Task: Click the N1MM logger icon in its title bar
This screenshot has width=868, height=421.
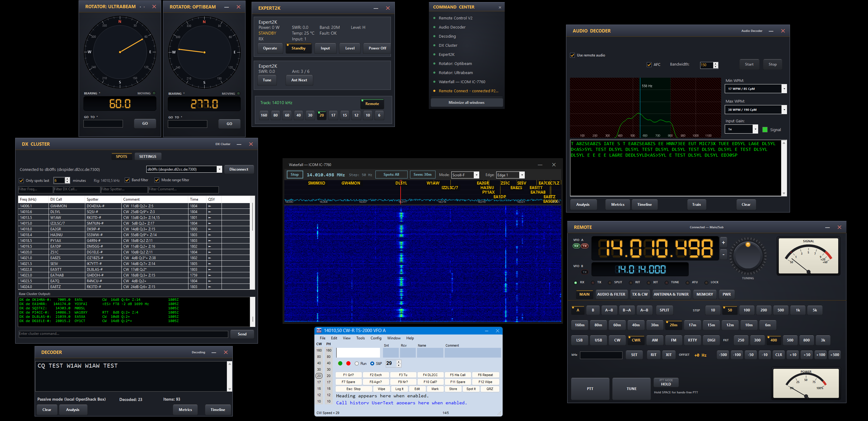Action: pos(319,331)
